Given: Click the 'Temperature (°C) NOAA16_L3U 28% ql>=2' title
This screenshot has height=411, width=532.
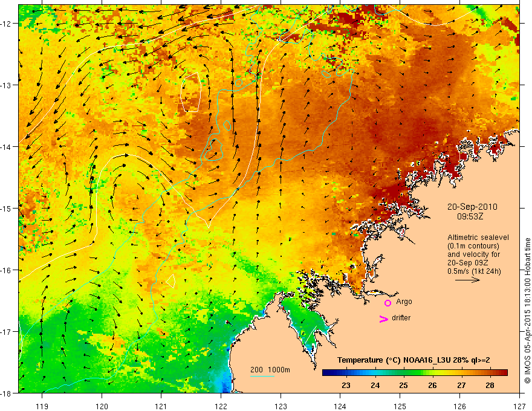Looking at the screenshot, I should pos(414,360).
